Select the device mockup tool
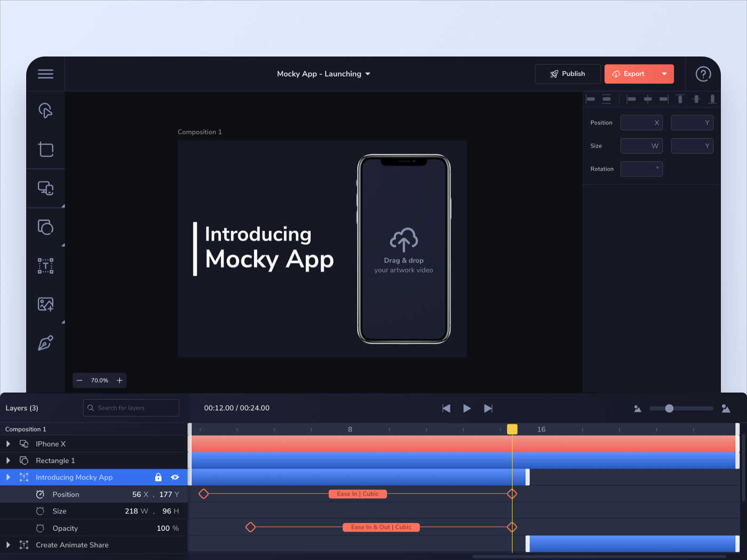Image resolution: width=747 pixels, height=560 pixels. pyautogui.click(x=45, y=188)
